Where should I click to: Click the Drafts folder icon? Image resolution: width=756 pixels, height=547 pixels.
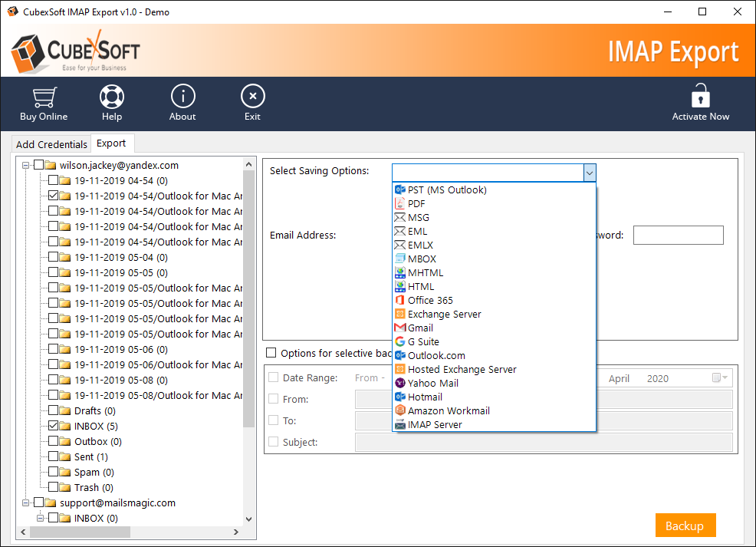[65, 411]
